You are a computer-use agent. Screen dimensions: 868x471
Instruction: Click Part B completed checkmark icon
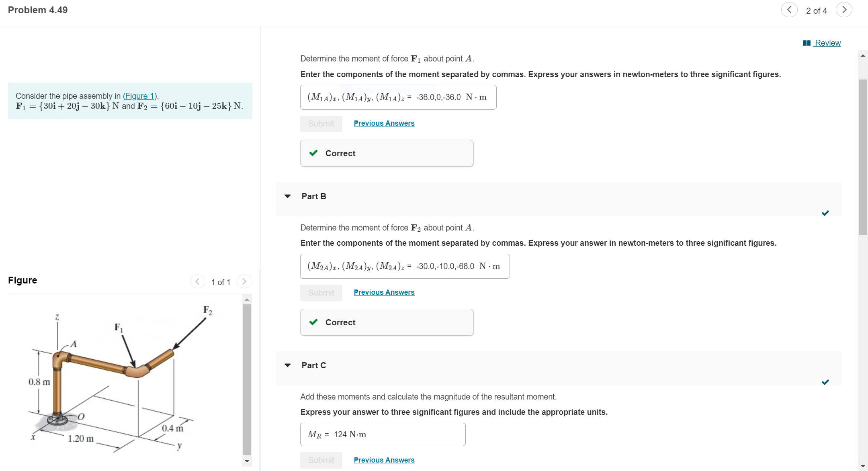(x=825, y=213)
